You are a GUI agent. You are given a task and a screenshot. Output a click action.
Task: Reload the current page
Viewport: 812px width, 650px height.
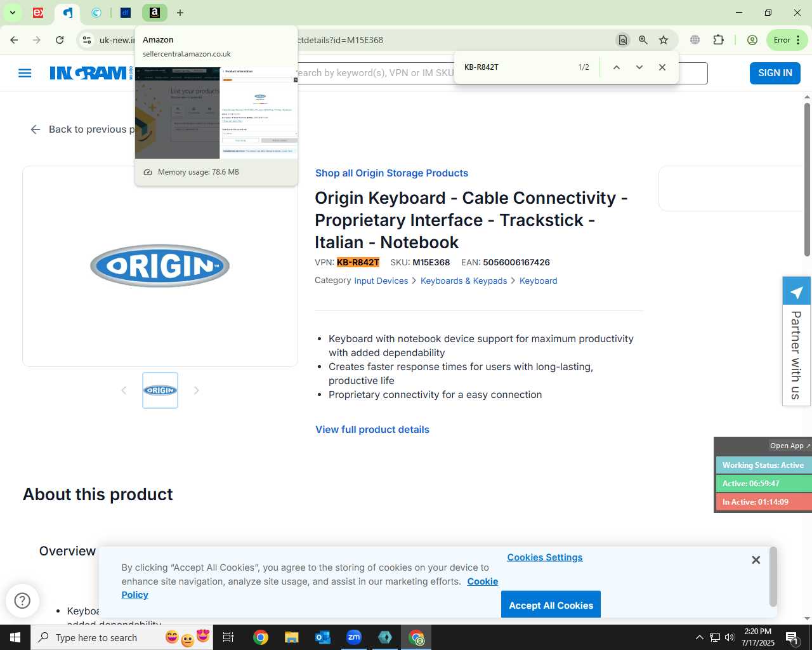point(60,40)
